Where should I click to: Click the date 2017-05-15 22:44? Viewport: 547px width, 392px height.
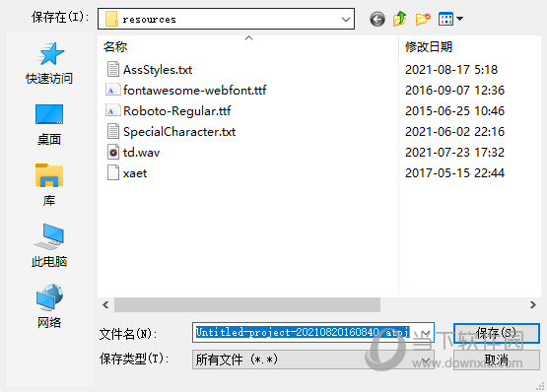[454, 173]
